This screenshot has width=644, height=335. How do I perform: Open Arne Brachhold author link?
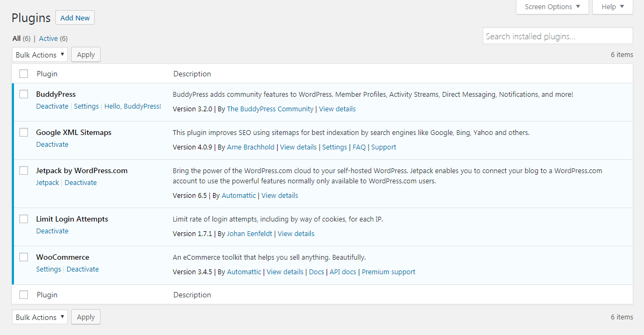[251, 147]
